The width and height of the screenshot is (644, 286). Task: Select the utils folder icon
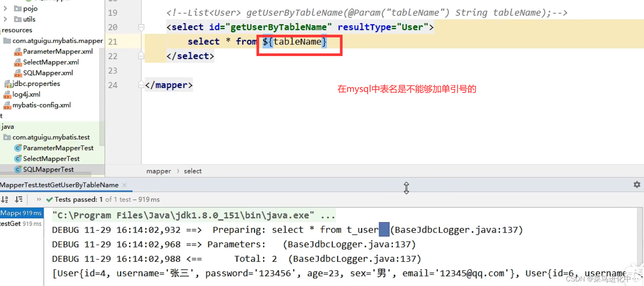(18, 19)
